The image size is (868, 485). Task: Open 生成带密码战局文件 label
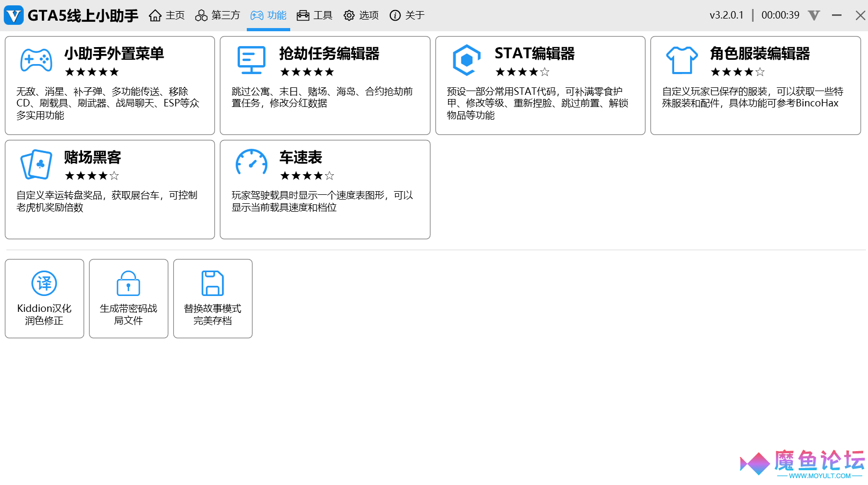click(128, 315)
